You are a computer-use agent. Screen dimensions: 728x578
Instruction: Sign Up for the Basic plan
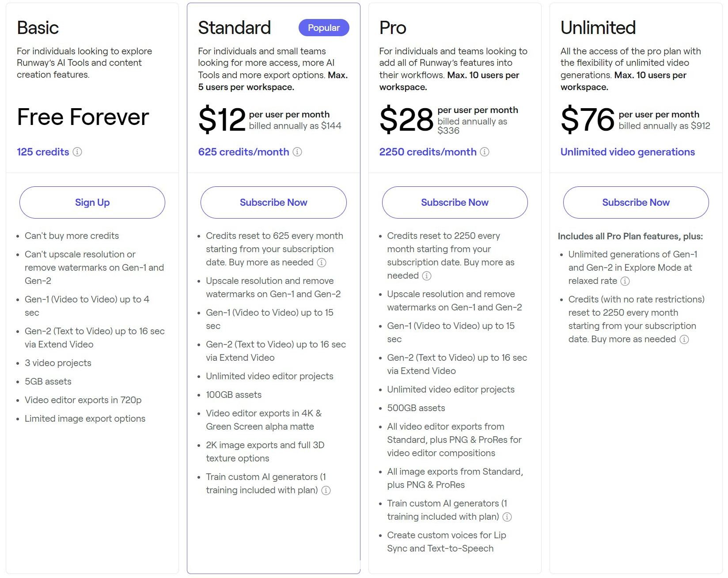[x=92, y=202]
